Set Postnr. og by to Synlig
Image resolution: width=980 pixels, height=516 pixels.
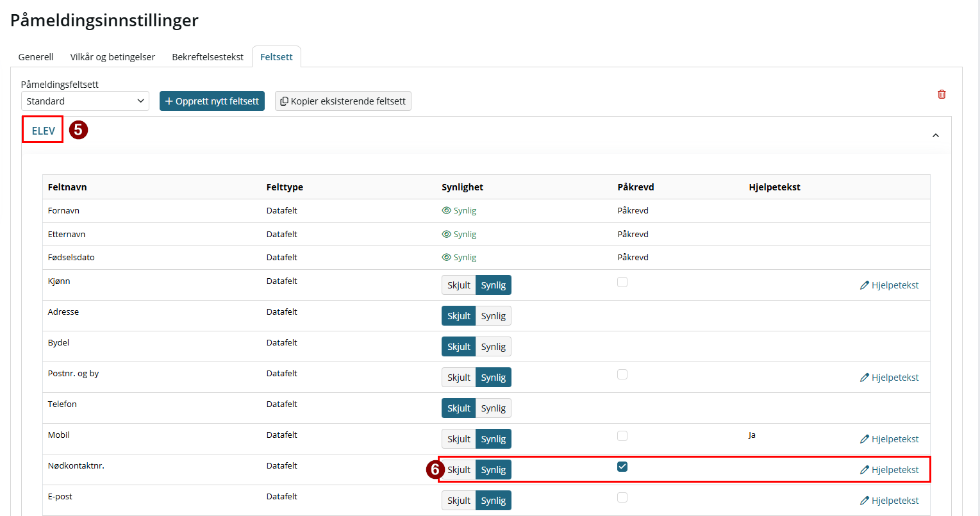(494, 378)
